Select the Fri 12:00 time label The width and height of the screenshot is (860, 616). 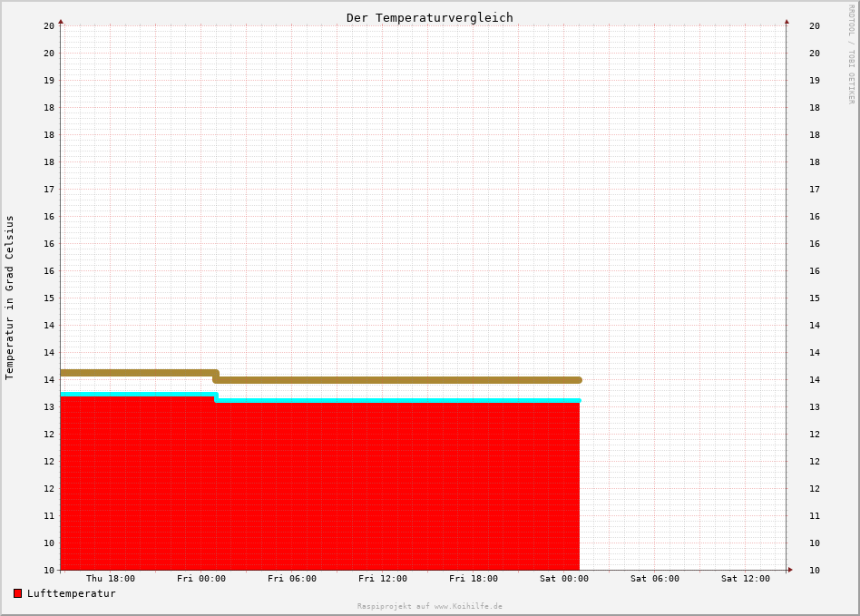(x=383, y=579)
